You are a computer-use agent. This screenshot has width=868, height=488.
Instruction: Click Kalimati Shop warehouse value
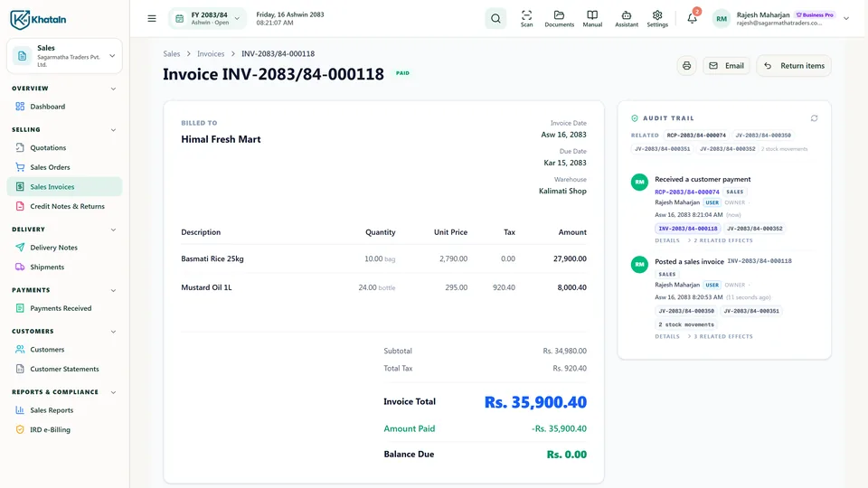tap(562, 191)
